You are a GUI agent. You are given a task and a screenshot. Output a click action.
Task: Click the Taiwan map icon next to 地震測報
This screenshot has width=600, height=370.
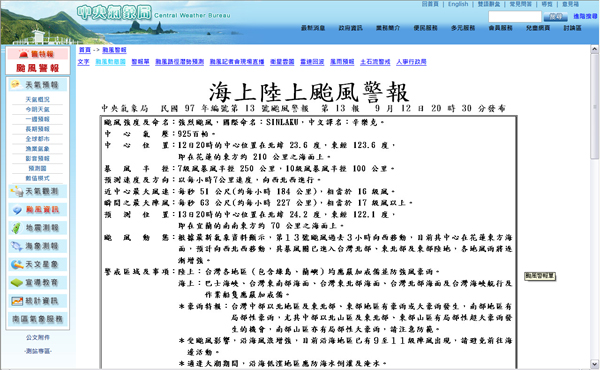click(x=16, y=228)
